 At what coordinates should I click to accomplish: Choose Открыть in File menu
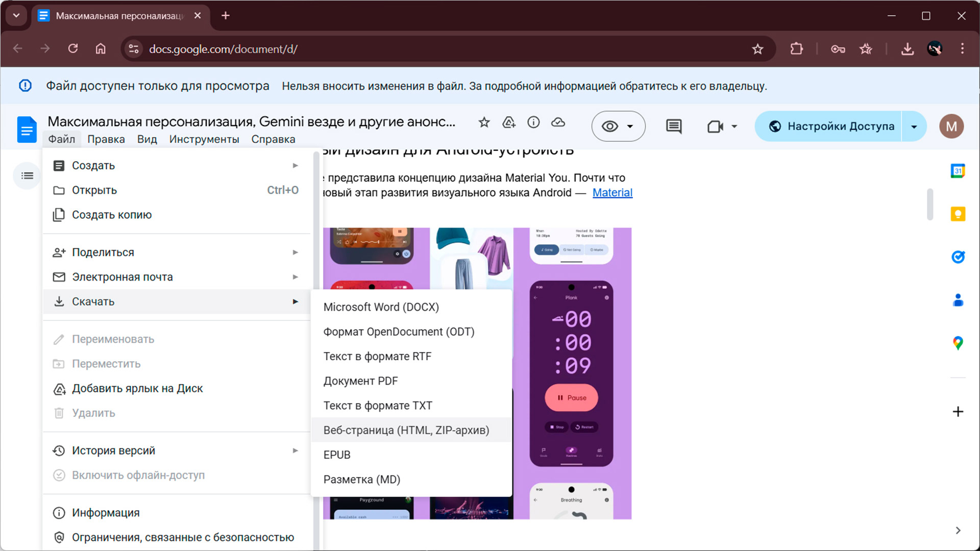pyautogui.click(x=177, y=190)
